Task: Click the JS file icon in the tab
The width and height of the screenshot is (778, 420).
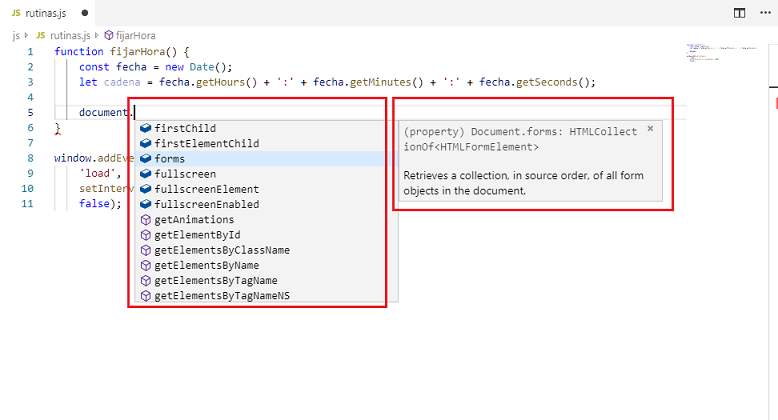Action: pyautogui.click(x=16, y=13)
